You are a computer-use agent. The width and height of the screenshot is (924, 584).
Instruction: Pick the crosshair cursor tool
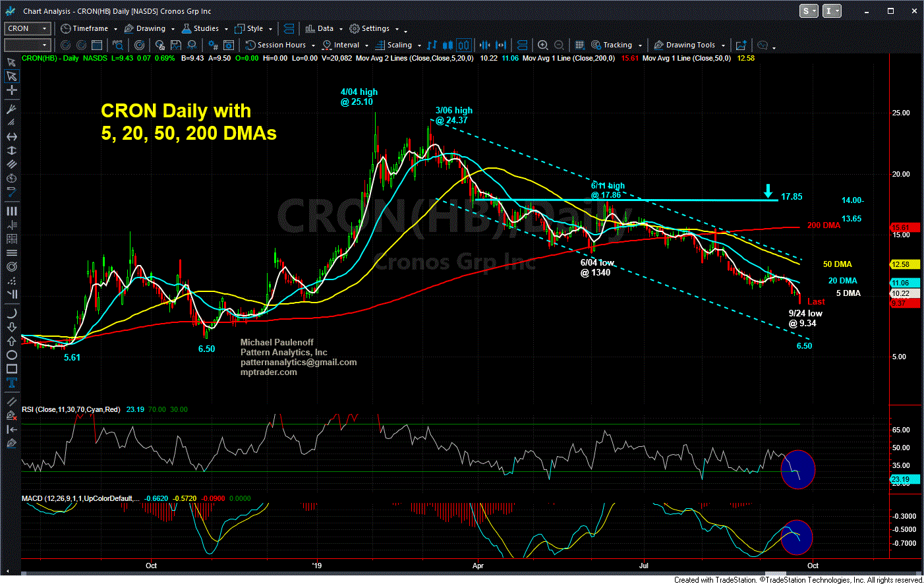click(11, 90)
